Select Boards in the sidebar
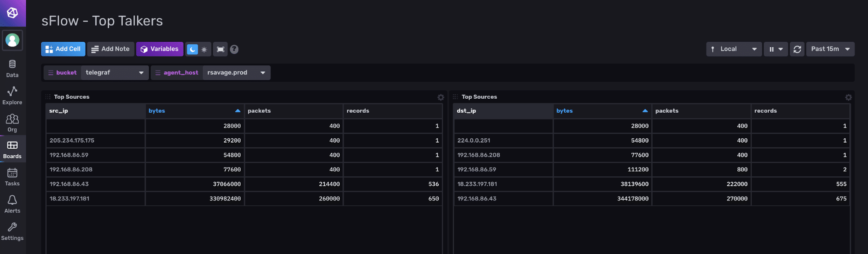Screen dimensions: 868x254 13,150
